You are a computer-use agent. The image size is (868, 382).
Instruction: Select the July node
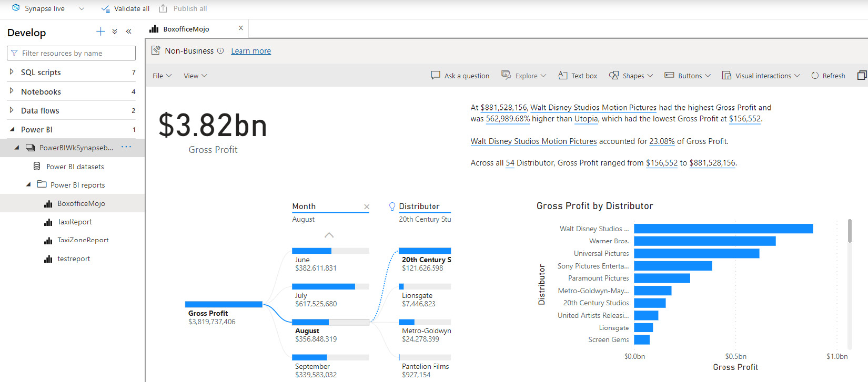coord(330,295)
